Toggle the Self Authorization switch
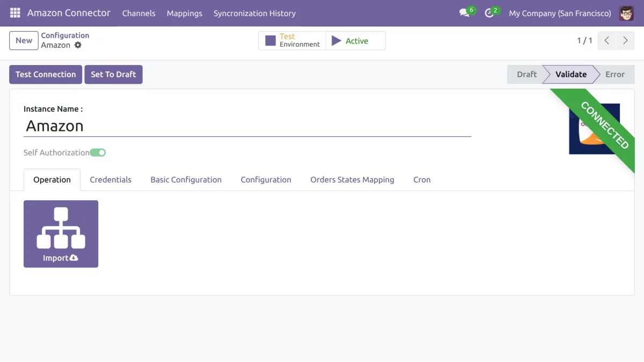 point(98,153)
